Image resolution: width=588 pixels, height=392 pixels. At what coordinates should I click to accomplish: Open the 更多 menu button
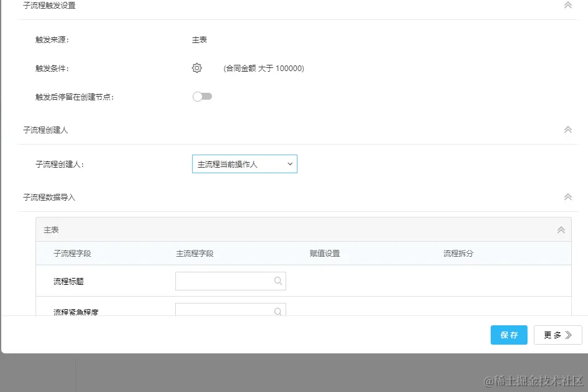click(558, 335)
